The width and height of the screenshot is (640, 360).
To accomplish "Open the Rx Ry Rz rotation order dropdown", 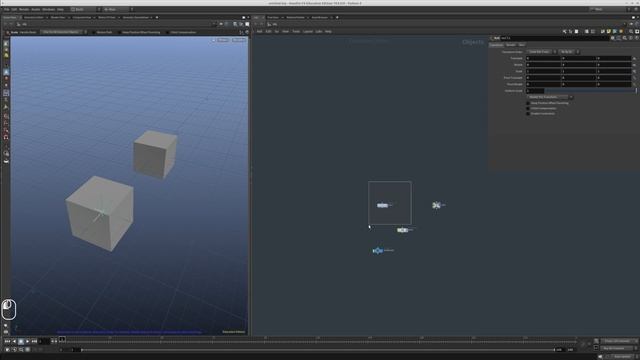I will (x=569, y=52).
